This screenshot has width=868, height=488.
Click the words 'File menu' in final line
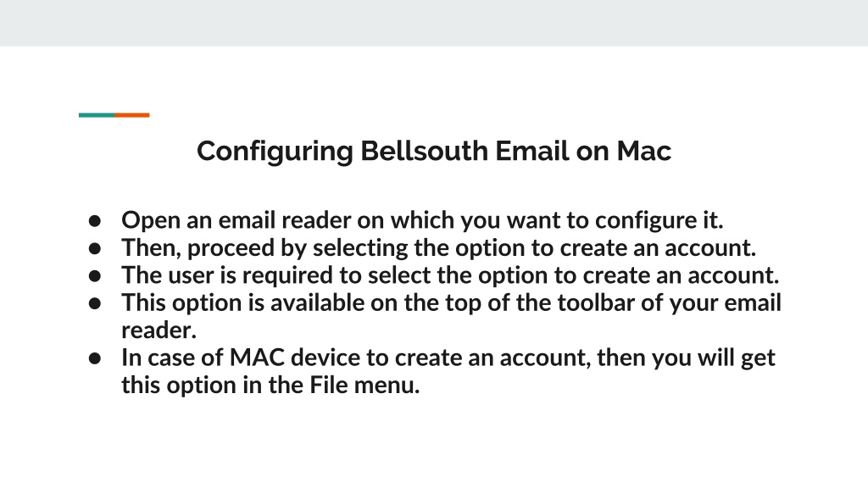[364, 385]
